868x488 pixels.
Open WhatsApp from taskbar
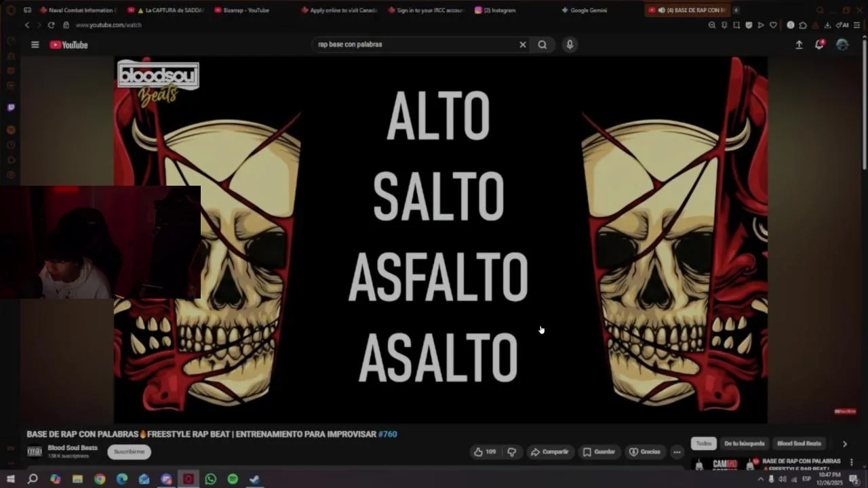pyautogui.click(x=210, y=479)
